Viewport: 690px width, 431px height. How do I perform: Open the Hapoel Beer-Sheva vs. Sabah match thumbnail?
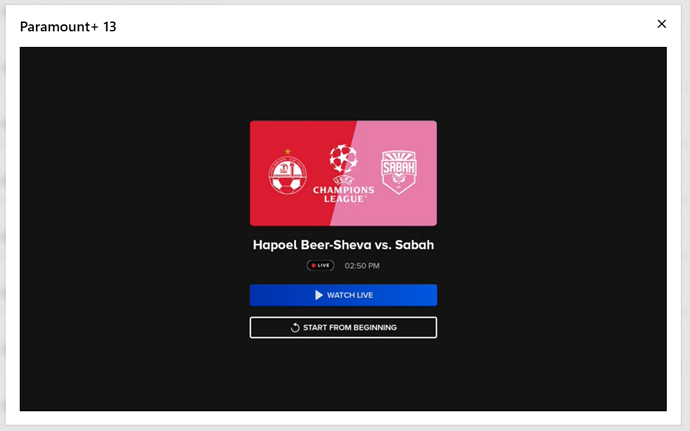pyautogui.click(x=343, y=173)
